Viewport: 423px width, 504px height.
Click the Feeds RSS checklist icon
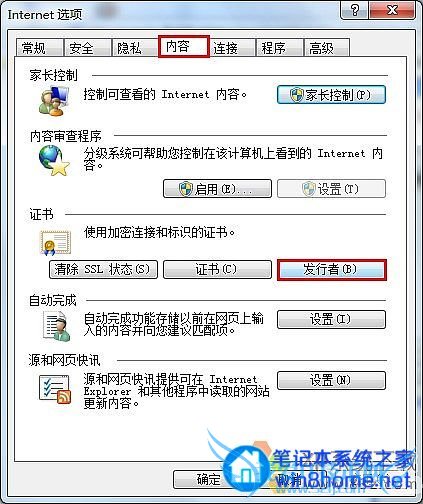click(x=55, y=389)
